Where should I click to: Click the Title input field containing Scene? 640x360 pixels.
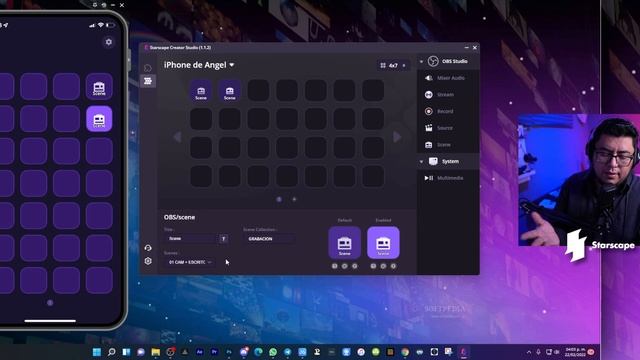point(191,239)
